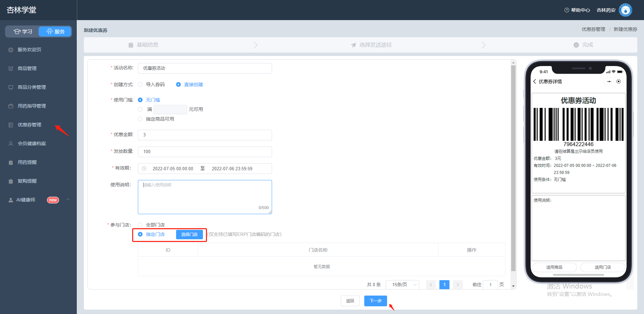
Task: Click the 返回 button
Action: coord(350,301)
